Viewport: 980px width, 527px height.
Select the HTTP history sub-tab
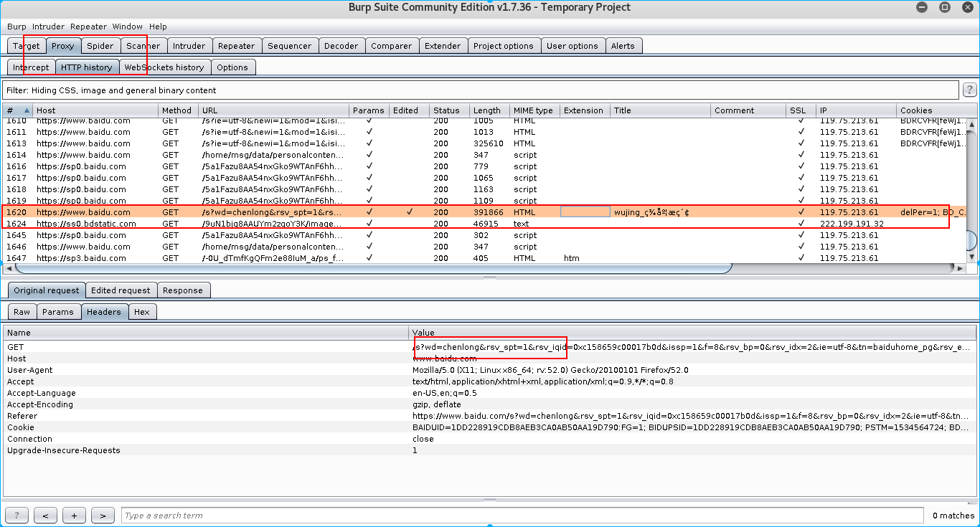(x=87, y=67)
